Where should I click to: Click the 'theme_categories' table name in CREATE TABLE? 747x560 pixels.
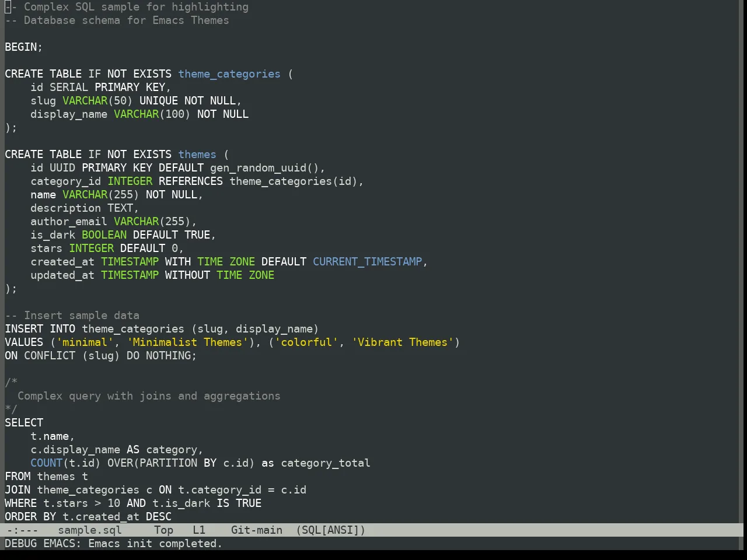pos(229,74)
